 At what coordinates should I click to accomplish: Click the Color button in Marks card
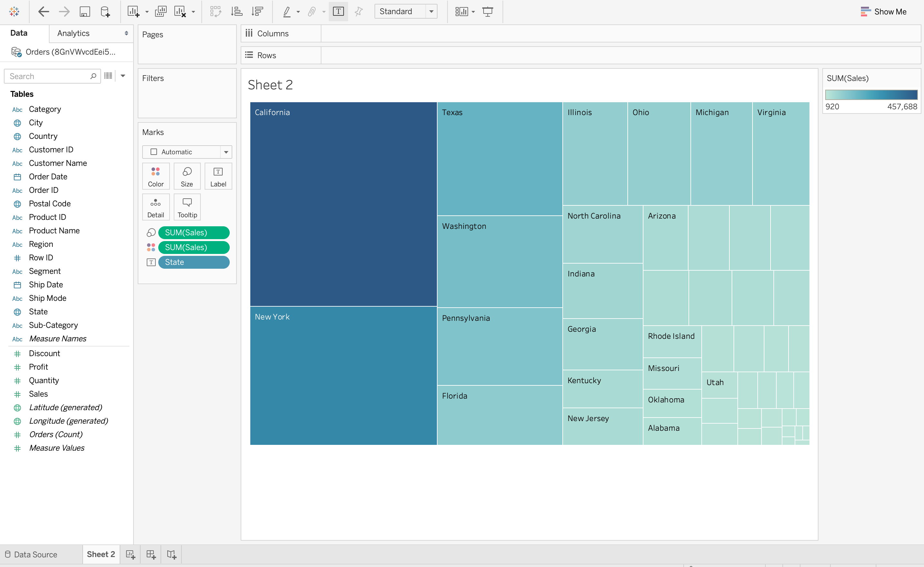(x=156, y=176)
